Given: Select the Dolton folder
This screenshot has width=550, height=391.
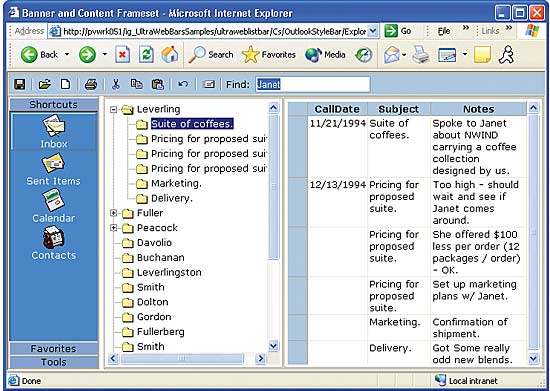Looking at the screenshot, I should [153, 302].
